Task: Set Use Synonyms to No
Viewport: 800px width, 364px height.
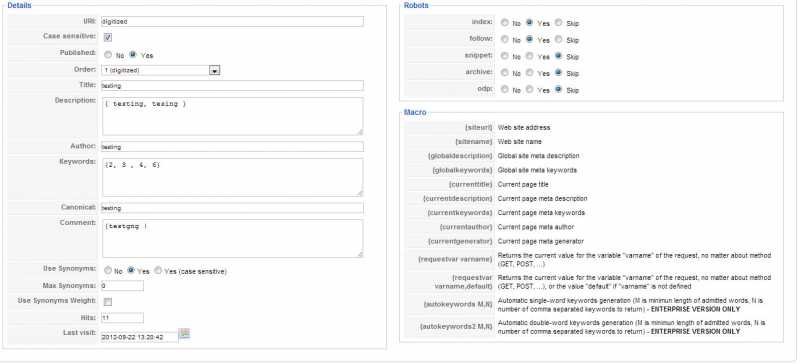Action: 108,271
